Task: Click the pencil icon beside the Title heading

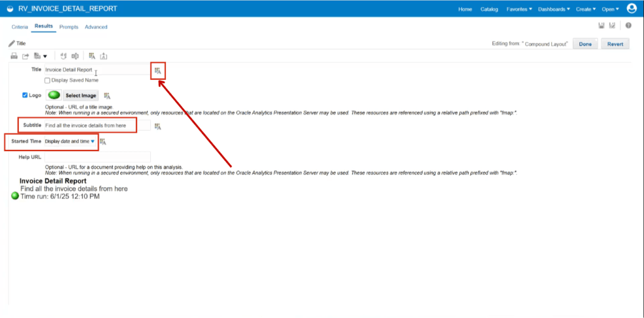Action: tap(11, 43)
